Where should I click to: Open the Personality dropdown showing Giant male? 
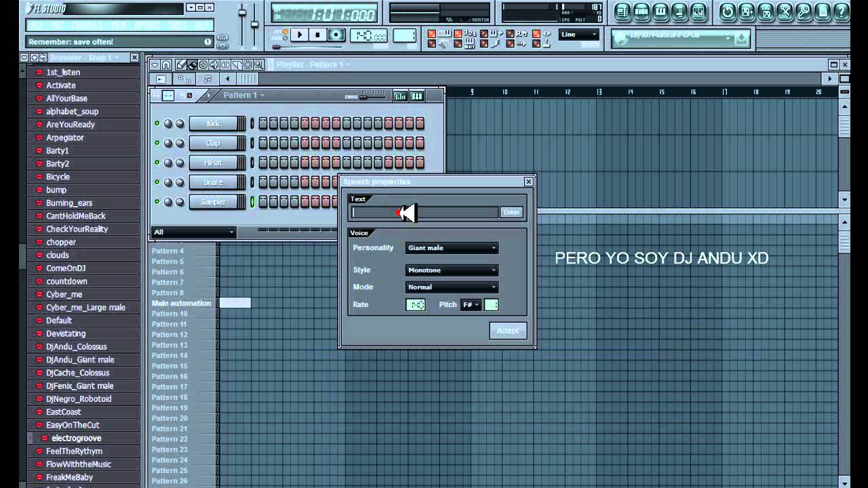pyautogui.click(x=452, y=248)
